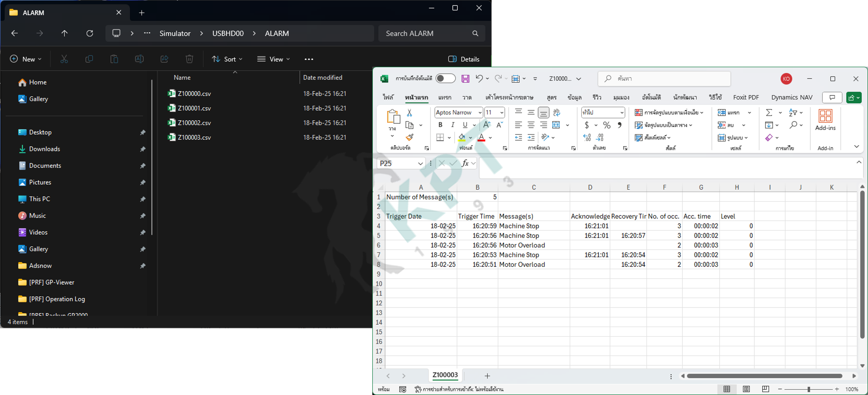The height and width of the screenshot is (395, 868).
Task: Click Increase Indent icon in Excel
Action: click(531, 137)
